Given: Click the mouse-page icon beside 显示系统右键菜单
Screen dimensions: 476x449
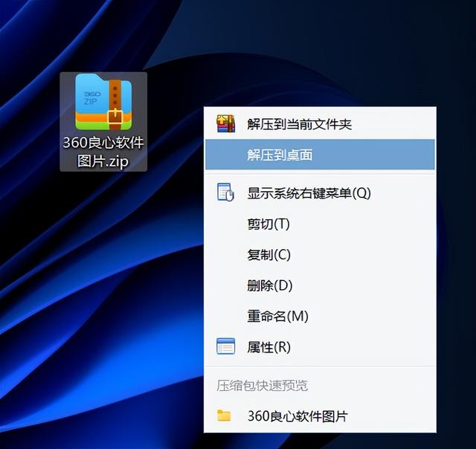Looking at the screenshot, I should pos(225,193).
